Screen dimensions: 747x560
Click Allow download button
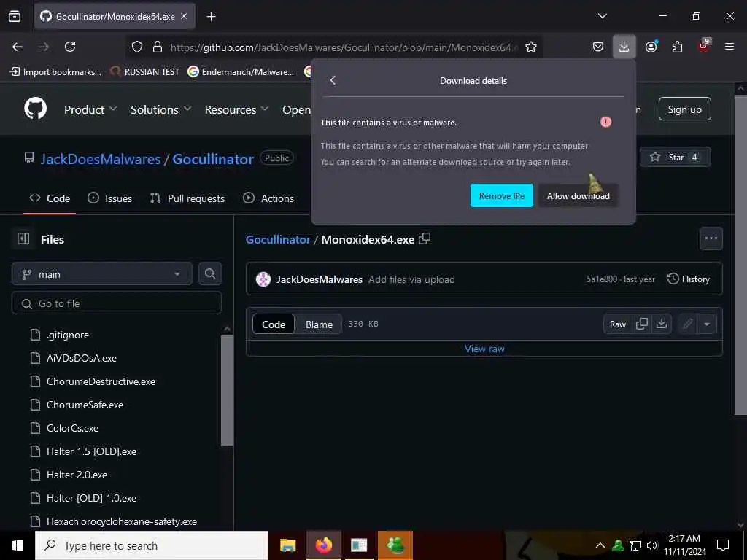coord(578,195)
